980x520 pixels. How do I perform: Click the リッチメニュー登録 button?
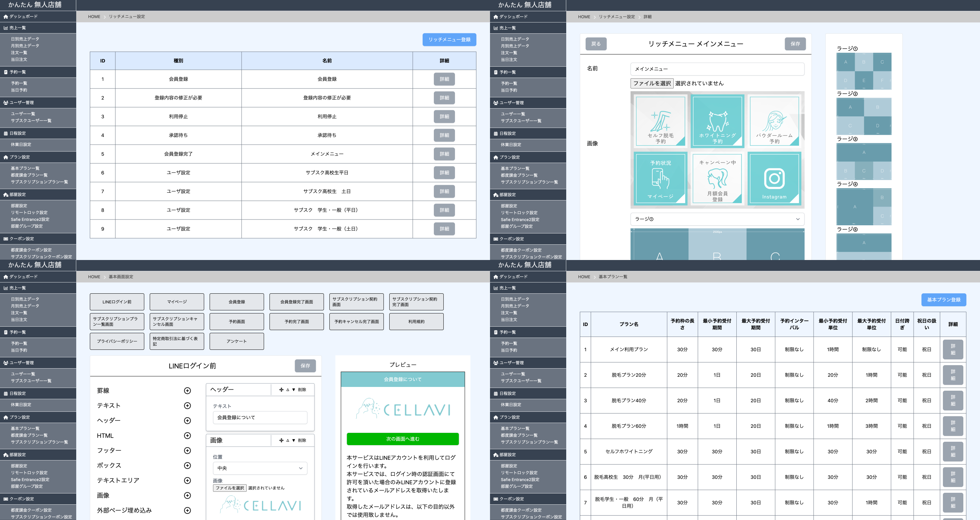pos(449,39)
